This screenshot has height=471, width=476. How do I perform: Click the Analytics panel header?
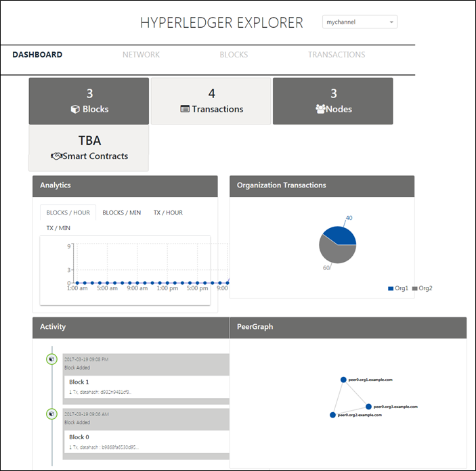[125, 186]
